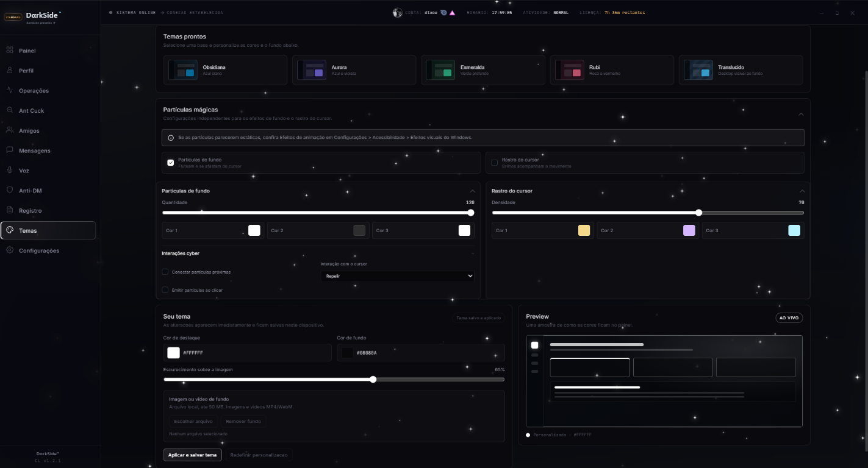Collapse the Partículas mágicas section
Screen dimensions: 868x468
pos(801,114)
